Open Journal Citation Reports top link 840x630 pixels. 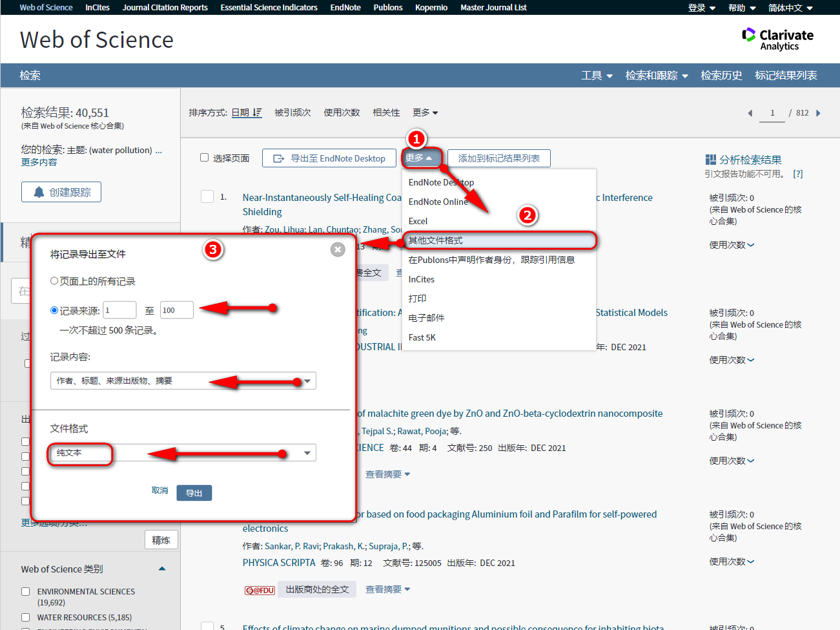tap(165, 8)
